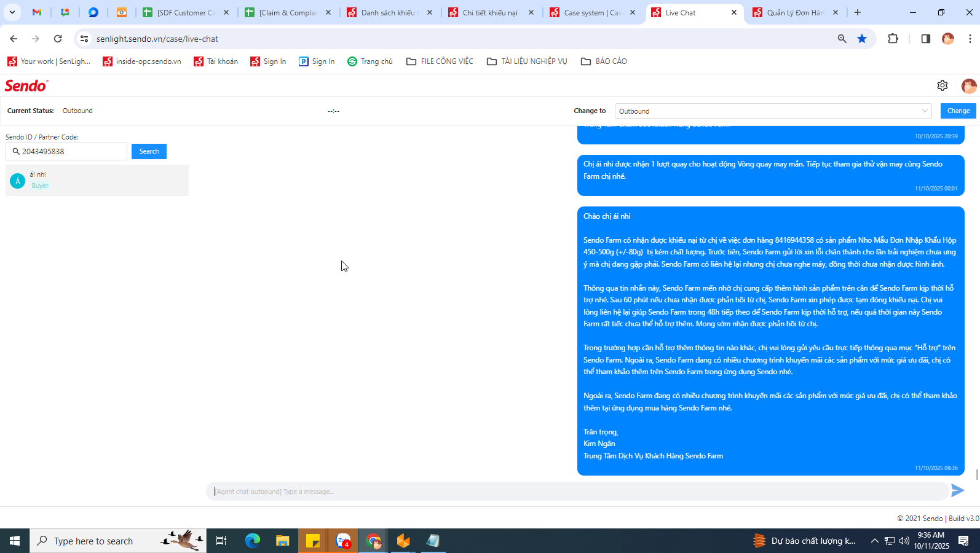Go forward in browser history
Screen dimensions: 980x553
click(36, 39)
